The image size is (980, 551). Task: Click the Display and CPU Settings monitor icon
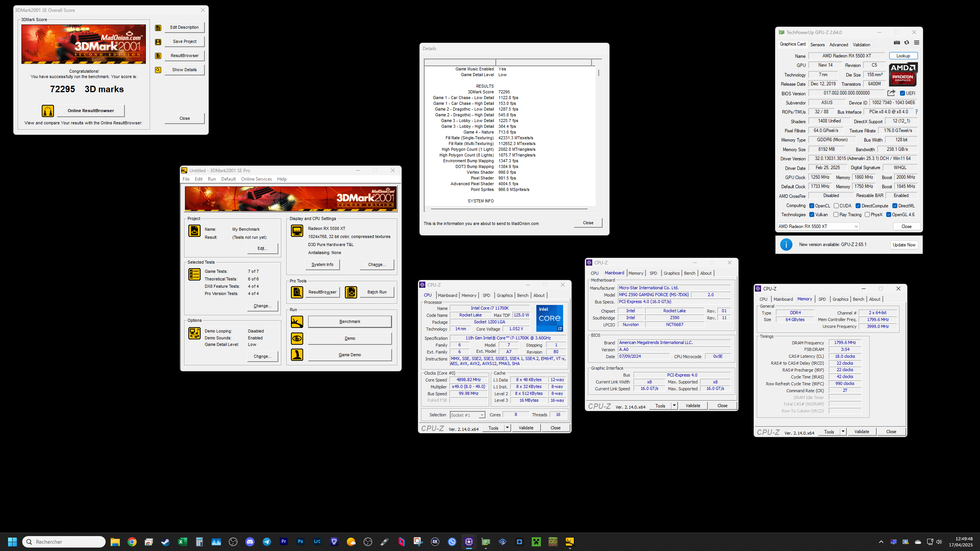point(297,231)
